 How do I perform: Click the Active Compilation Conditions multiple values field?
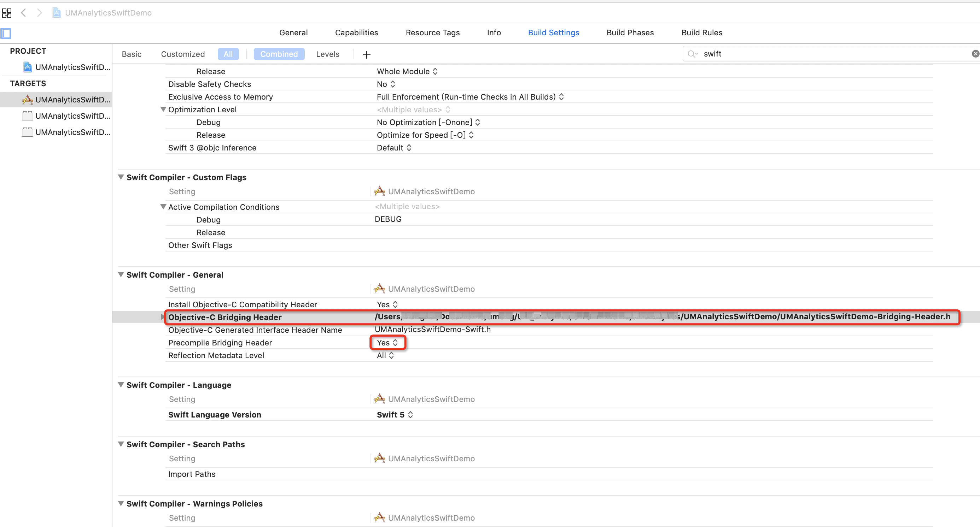407,206
